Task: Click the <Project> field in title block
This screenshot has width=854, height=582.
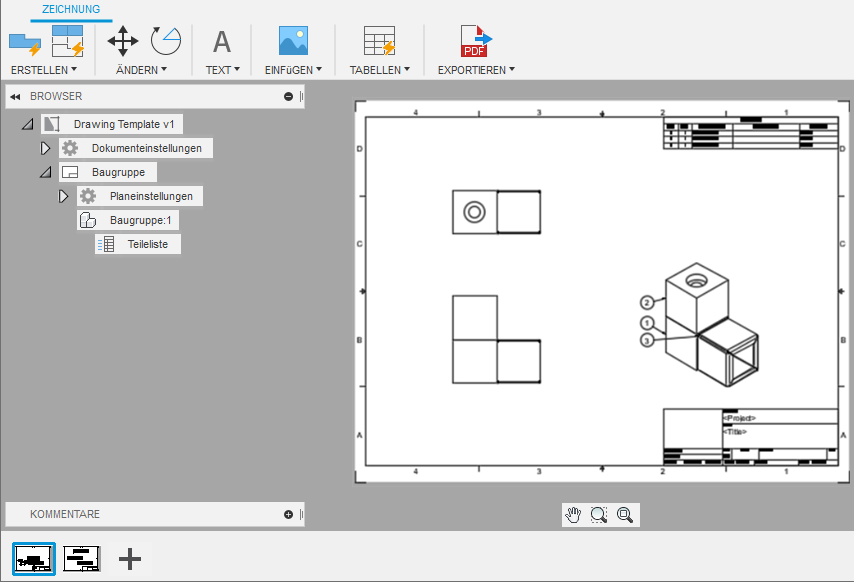Action: pyautogui.click(x=739, y=418)
